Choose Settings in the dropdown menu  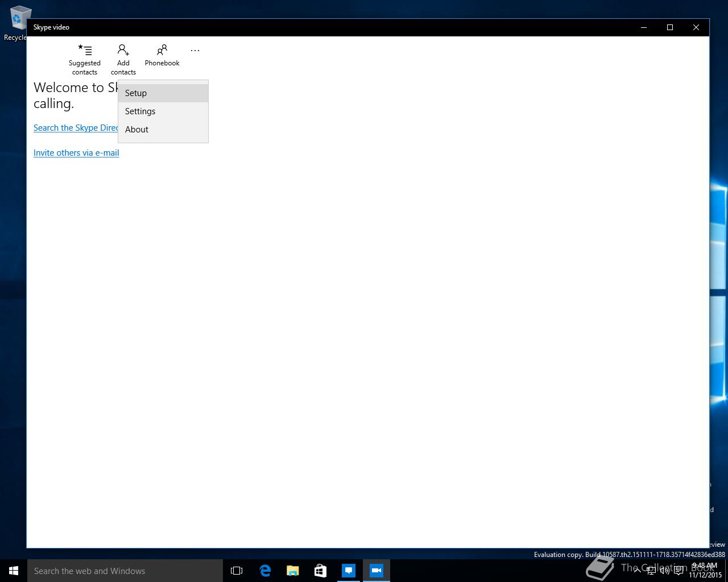[x=163, y=111]
